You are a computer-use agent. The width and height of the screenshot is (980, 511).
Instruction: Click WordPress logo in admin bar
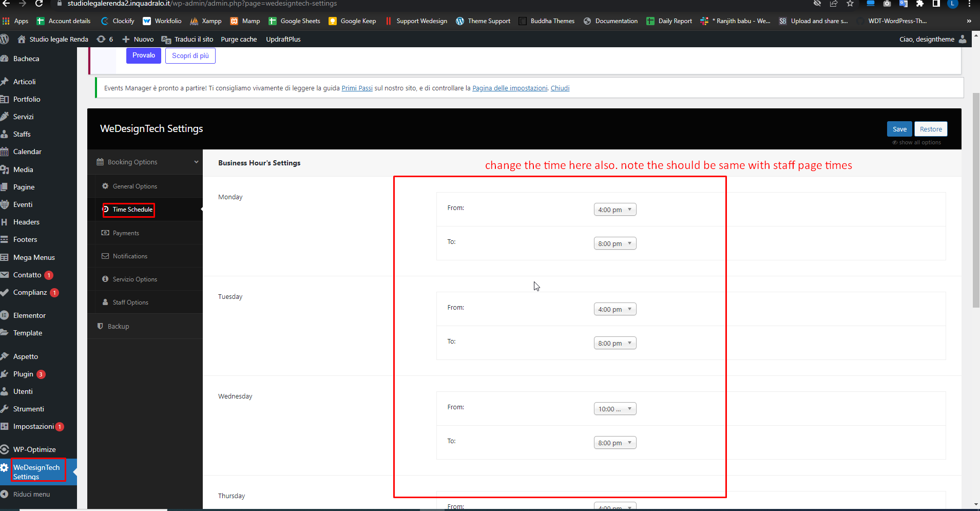pyautogui.click(x=5, y=39)
